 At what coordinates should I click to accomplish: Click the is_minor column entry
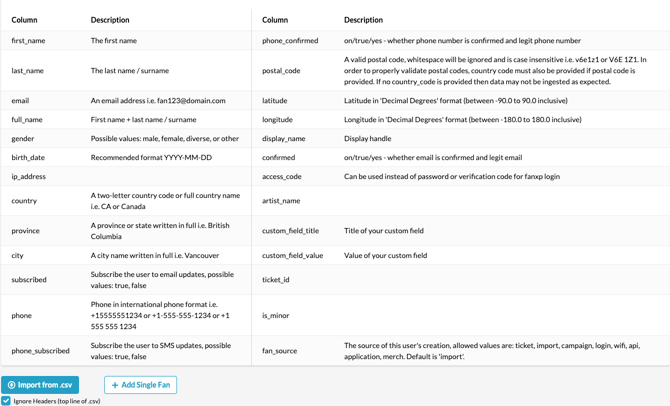pos(275,315)
